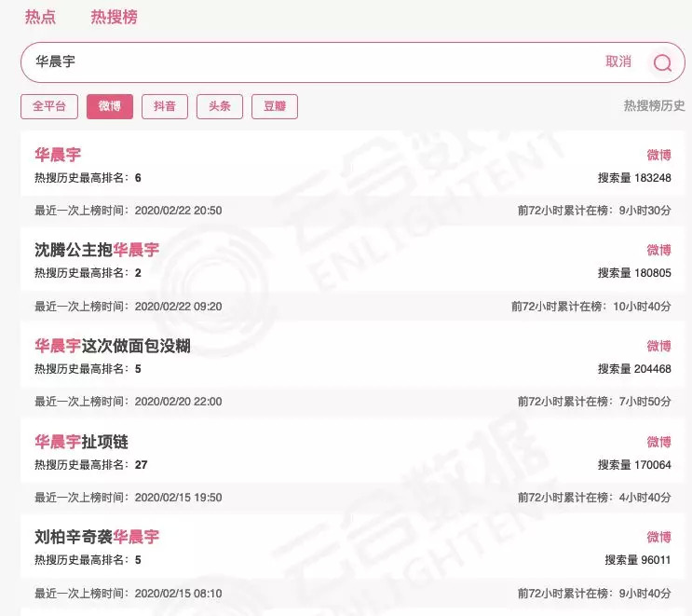Open the 华晨宇扯项链 entry

(x=81, y=442)
